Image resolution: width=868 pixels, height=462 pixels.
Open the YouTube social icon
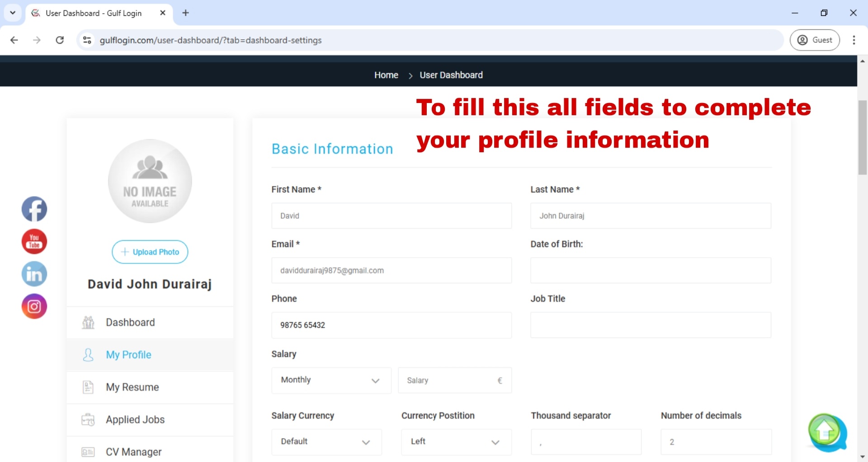coord(34,242)
